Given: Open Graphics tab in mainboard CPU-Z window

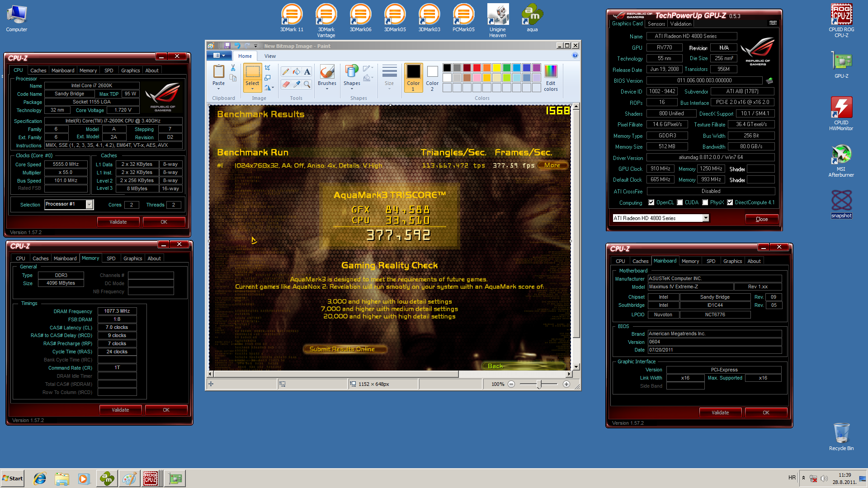Looking at the screenshot, I should click(x=732, y=261).
